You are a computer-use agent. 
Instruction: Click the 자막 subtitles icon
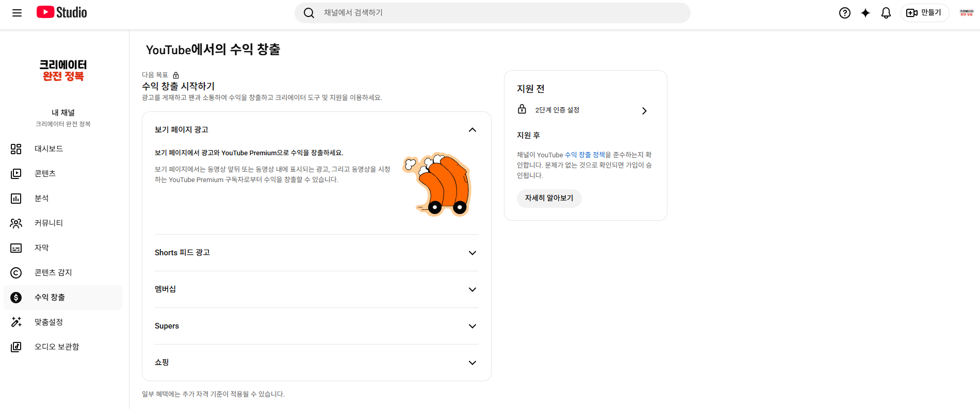coord(16,248)
